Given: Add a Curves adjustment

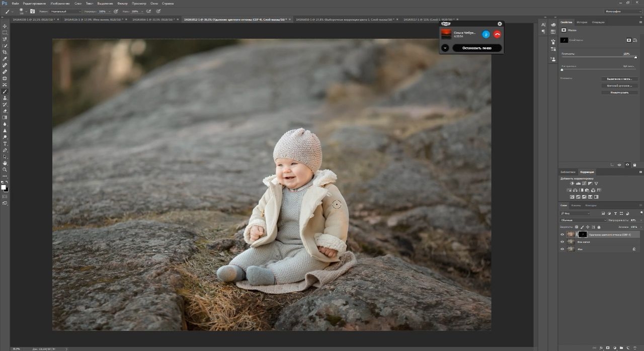Looking at the screenshot, I should tap(583, 184).
